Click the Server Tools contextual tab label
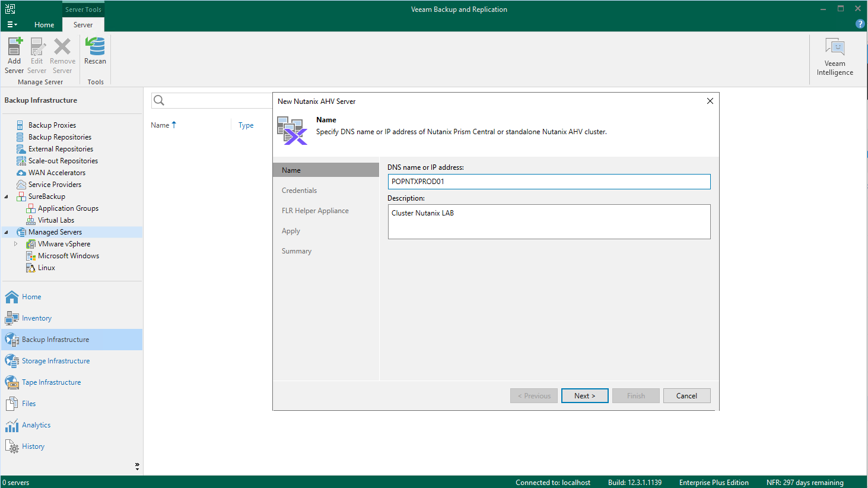Image resolution: width=868 pixels, height=488 pixels. 83,9
